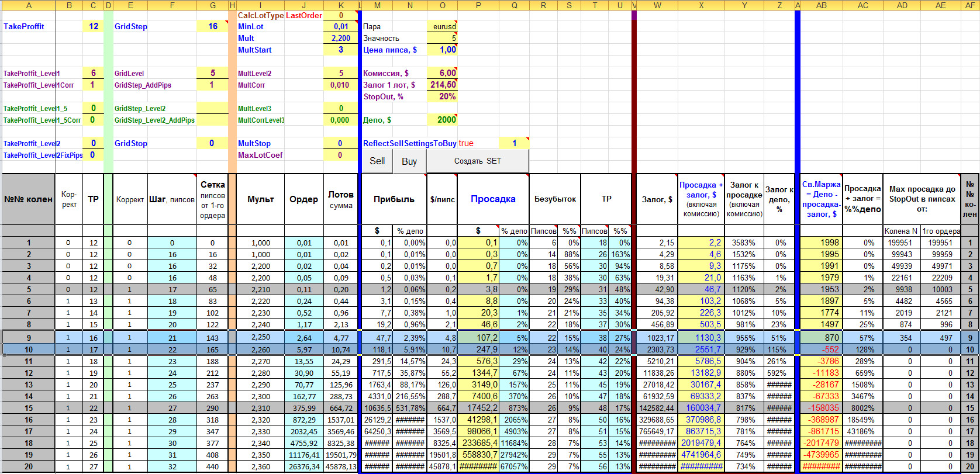Click the 1го ордера subheader cell
The image size is (980, 474).
coord(940,231)
